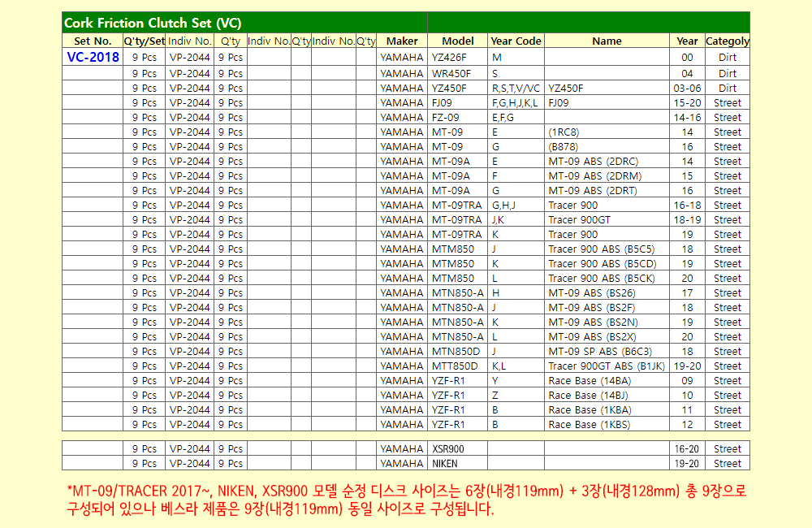This screenshot has width=812, height=528.
Task: Click the 'Cork Friction Clutch Set (VC)' title
Action: [x=153, y=24]
